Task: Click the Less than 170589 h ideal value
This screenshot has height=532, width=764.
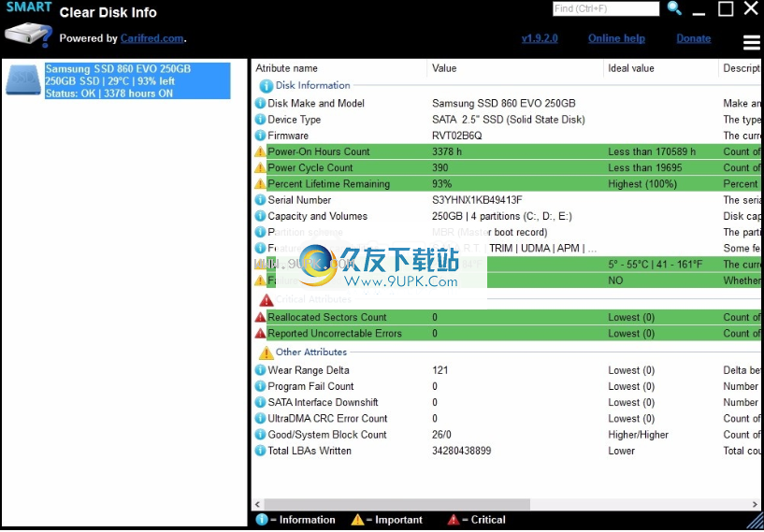Action: [652, 151]
